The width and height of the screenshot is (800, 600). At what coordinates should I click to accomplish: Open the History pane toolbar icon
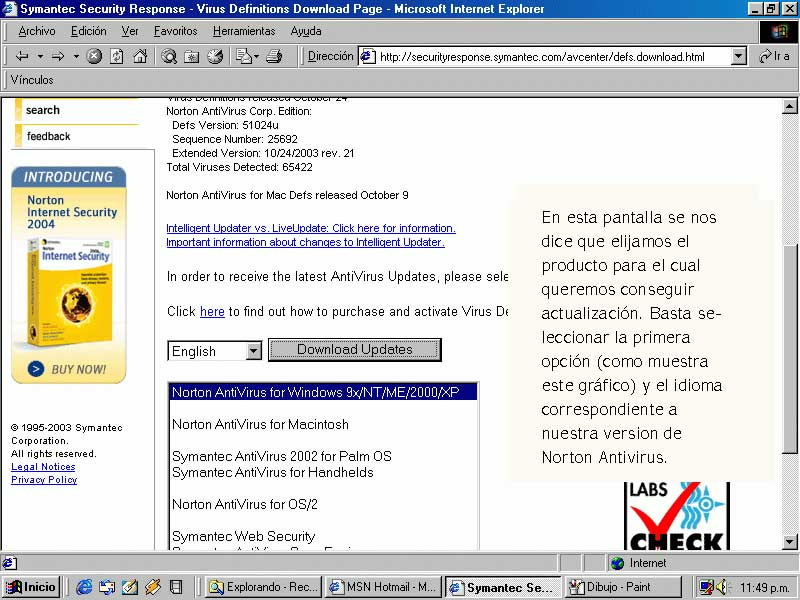tap(215, 56)
